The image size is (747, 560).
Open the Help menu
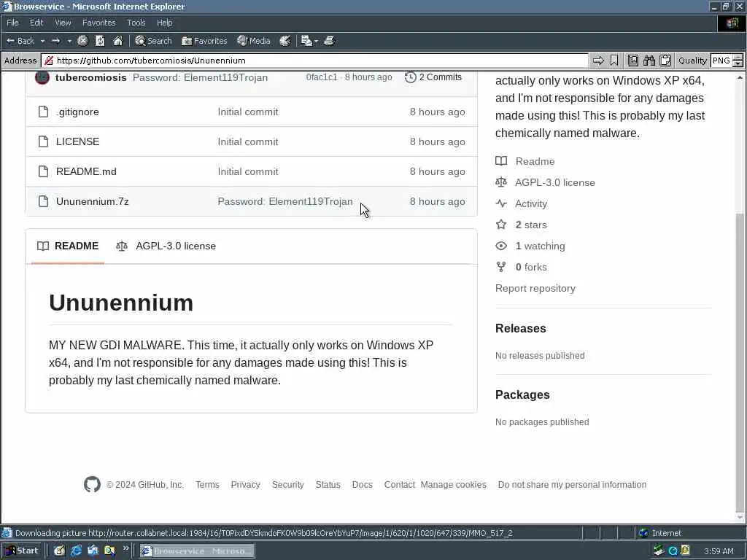pos(164,23)
